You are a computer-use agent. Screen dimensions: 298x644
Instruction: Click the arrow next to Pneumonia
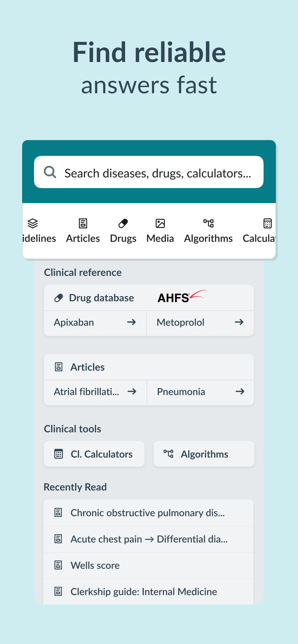click(x=240, y=392)
